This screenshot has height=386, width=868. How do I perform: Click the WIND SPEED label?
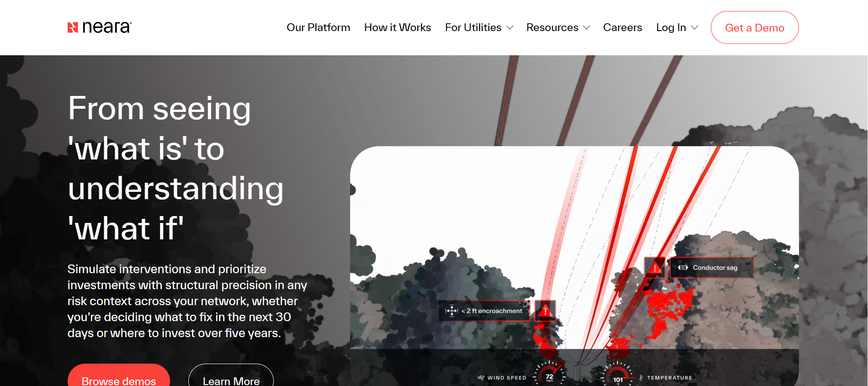tap(507, 378)
